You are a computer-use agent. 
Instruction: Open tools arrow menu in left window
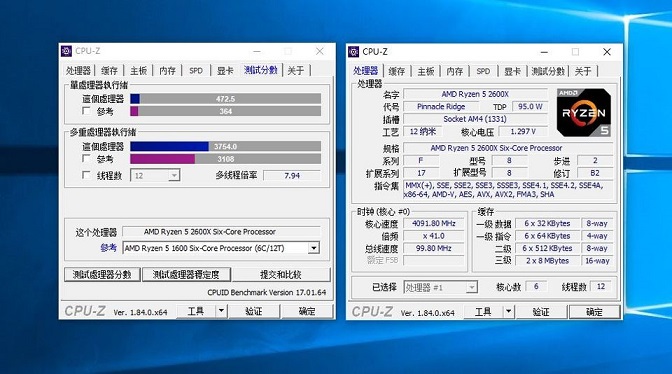pyautogui.click(x=221, y=311)
